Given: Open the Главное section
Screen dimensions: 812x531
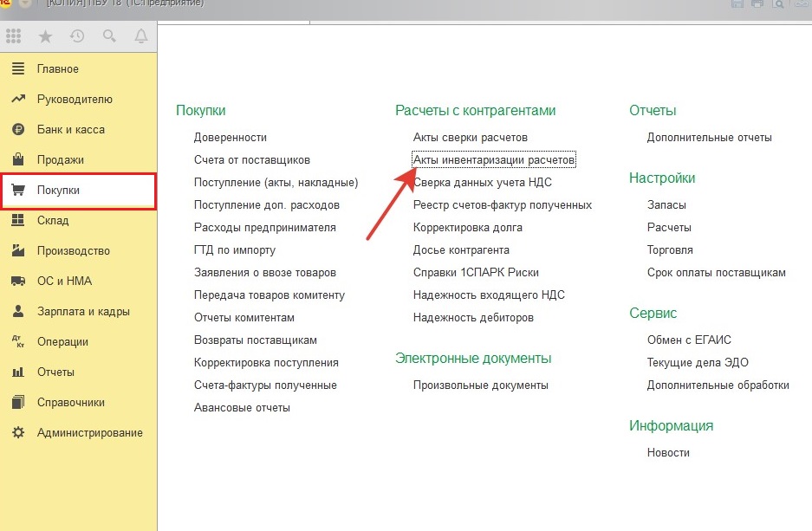Looking at the screenshot, I should tap(57, 69).
